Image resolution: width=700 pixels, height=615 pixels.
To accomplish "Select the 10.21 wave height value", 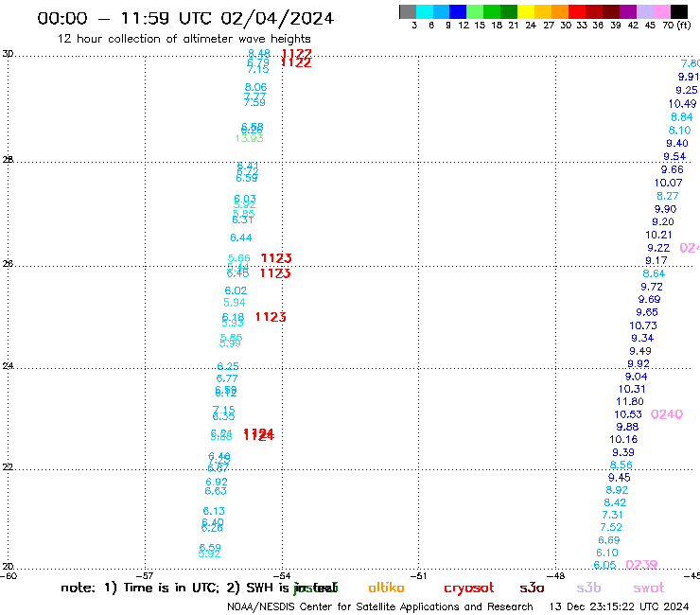I will click(658, 235).
